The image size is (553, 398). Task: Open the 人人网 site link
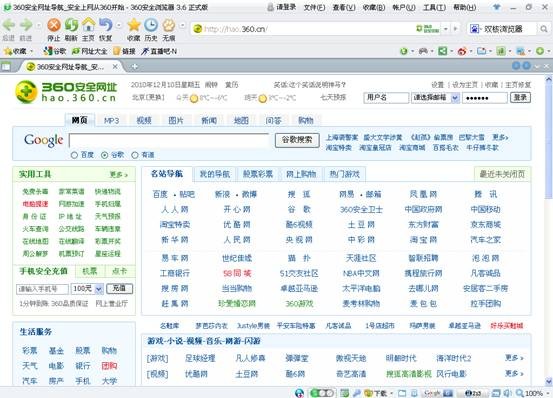pos(175,209)
